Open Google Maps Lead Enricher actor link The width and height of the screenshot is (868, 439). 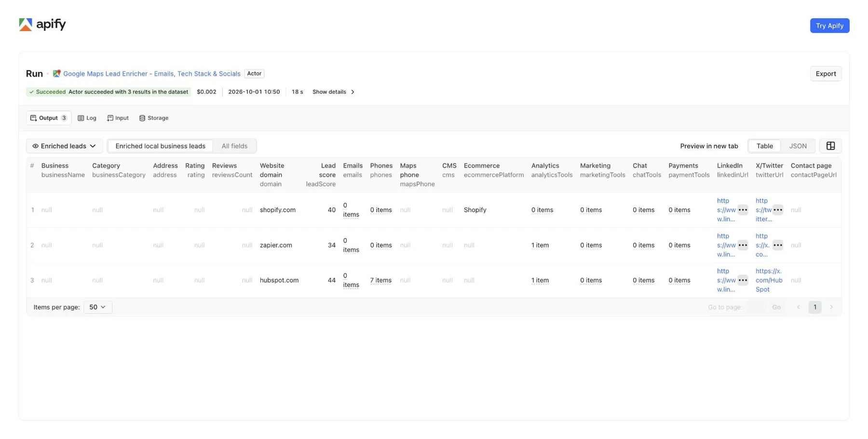pos(152,73)
